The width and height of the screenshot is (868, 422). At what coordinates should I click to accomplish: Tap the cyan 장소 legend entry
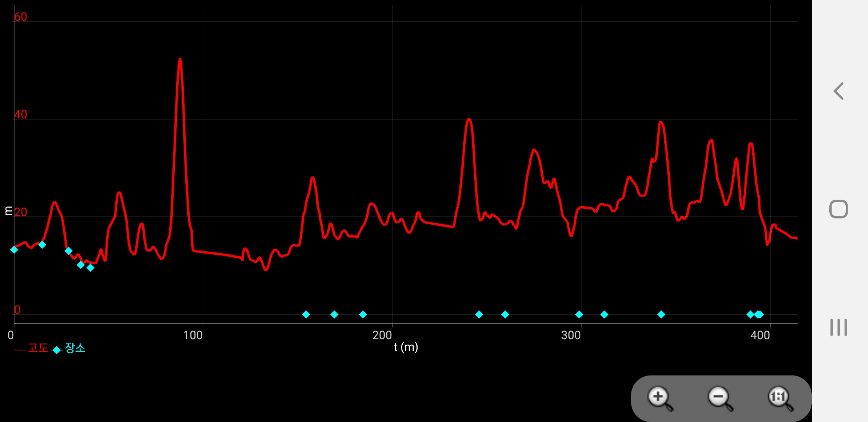tap(74, 348)
